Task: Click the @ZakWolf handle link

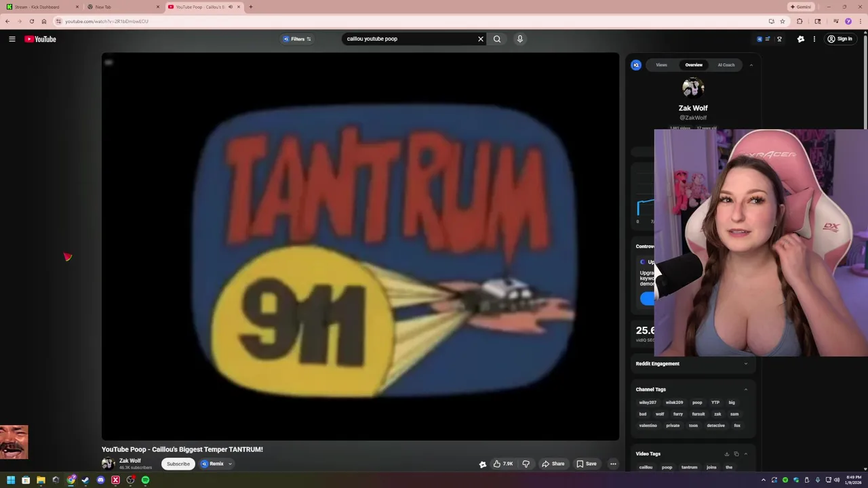Action: 693,118
